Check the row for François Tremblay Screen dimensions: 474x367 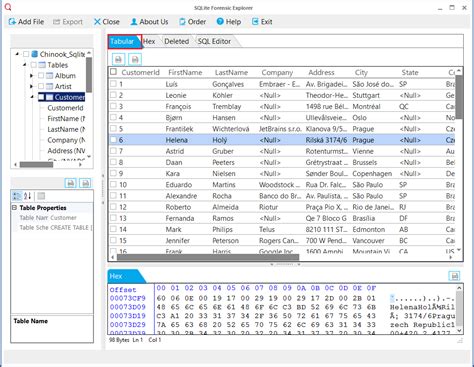click(114, 106)
